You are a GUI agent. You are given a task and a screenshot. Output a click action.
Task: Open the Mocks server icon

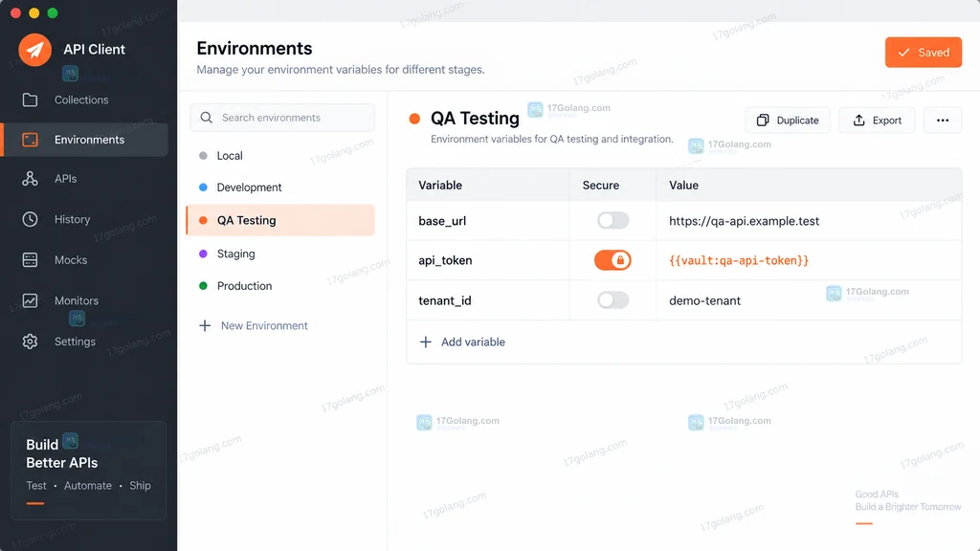click(30, 260)
